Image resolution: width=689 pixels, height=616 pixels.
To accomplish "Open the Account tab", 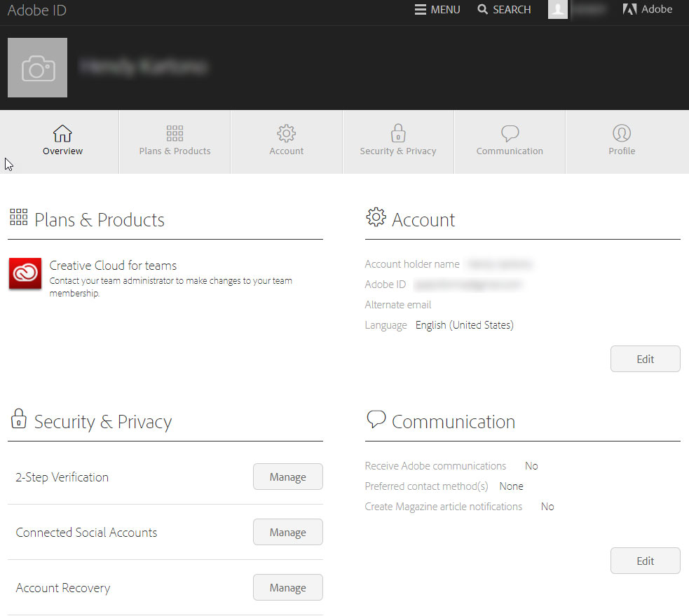I will point(287,142).
